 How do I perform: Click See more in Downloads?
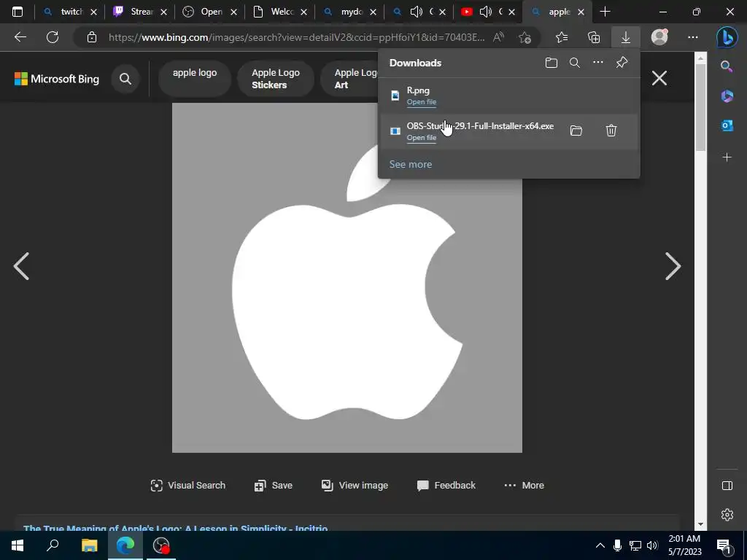pos(411,164)
